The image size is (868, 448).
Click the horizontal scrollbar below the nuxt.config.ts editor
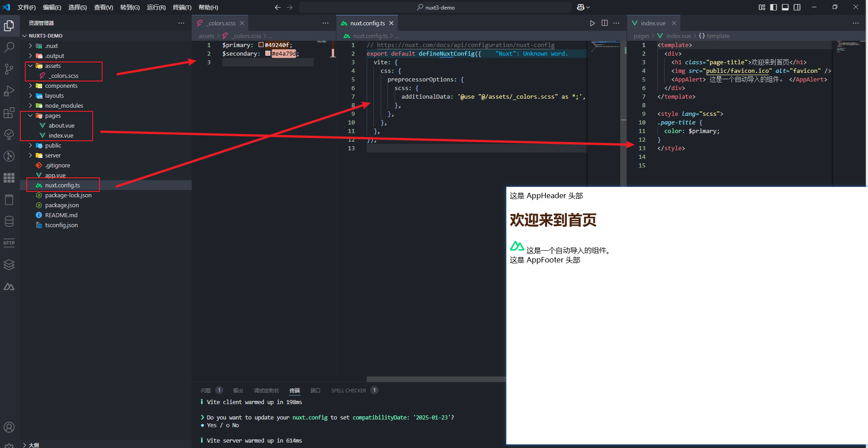pyautogui.click(x=436, y=379)
